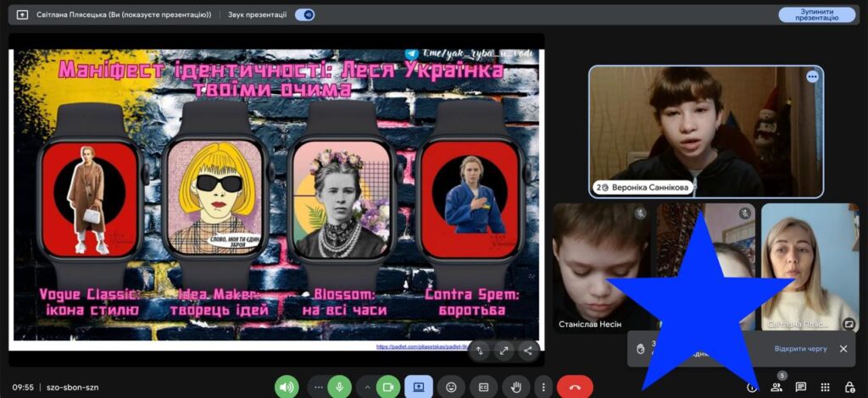868x398 pixels.
Task: Raise your hand in the meeting
Action: click(x=515, y=387)
